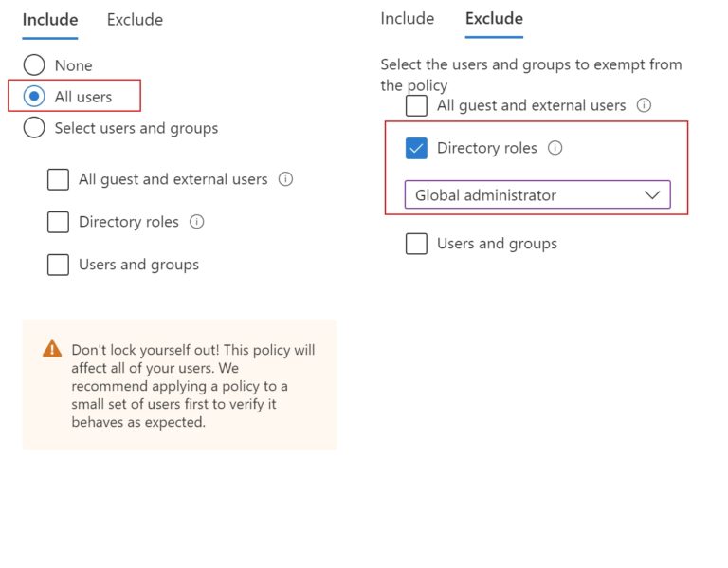Click info icon beside left guest and external users

pos(285,179)
